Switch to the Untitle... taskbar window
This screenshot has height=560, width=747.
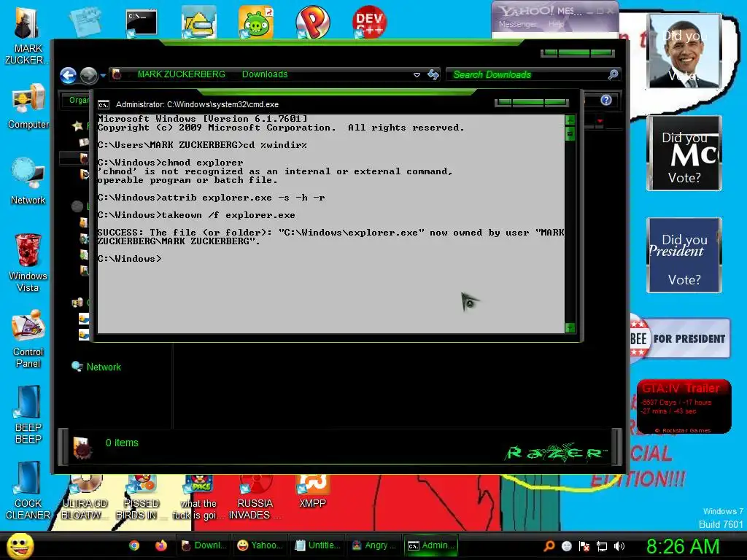(317, 545)
